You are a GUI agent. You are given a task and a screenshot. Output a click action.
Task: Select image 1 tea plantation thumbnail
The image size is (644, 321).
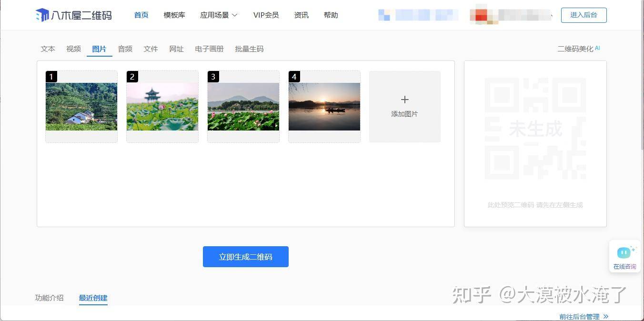pyautogui.click(x=81, y=107)
